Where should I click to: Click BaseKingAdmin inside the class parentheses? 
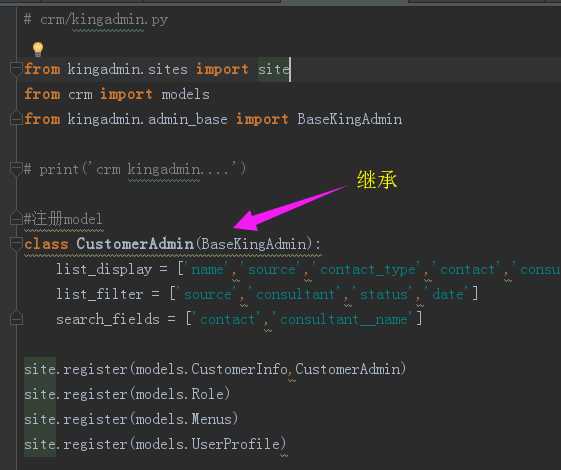tap(254, 244)
